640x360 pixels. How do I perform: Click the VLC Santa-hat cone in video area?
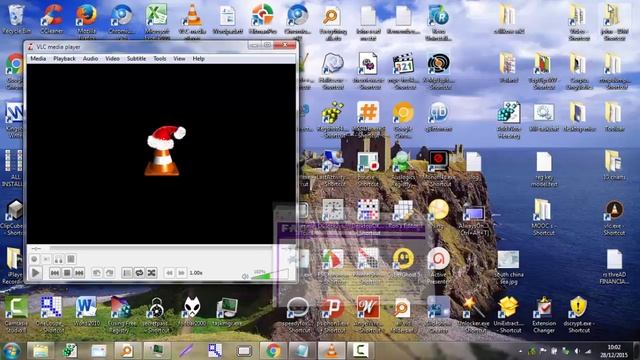(164, 151)
